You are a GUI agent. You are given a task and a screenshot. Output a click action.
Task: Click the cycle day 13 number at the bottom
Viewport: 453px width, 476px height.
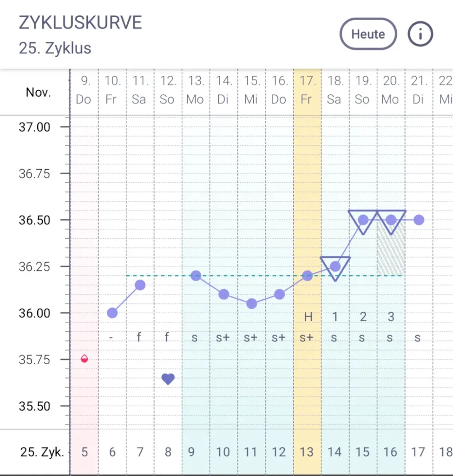click(307, 451)
